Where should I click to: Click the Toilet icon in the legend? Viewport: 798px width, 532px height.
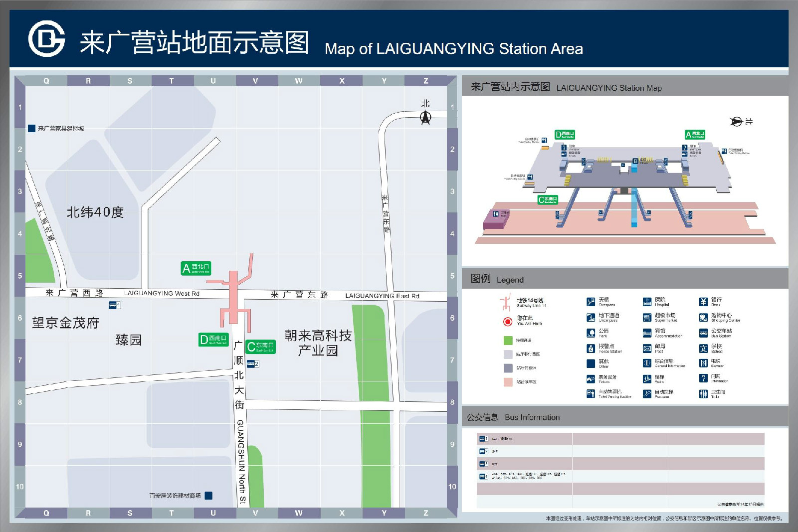pyautogui.click(x=703, y=394)
